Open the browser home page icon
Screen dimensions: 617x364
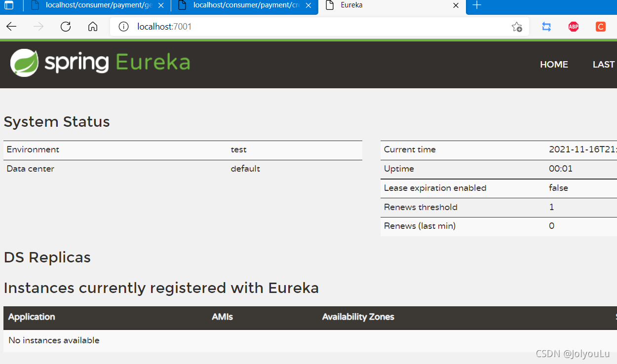[x=93, y=27]
